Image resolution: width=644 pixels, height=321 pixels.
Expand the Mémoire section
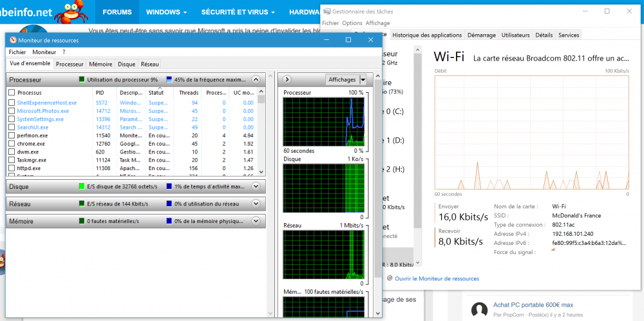point(256,221)
